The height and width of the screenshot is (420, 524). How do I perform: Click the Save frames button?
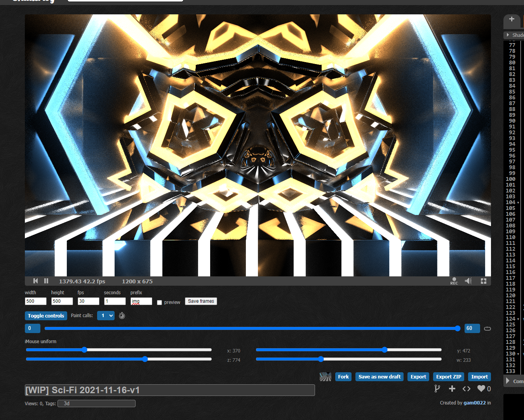[201, 301]
